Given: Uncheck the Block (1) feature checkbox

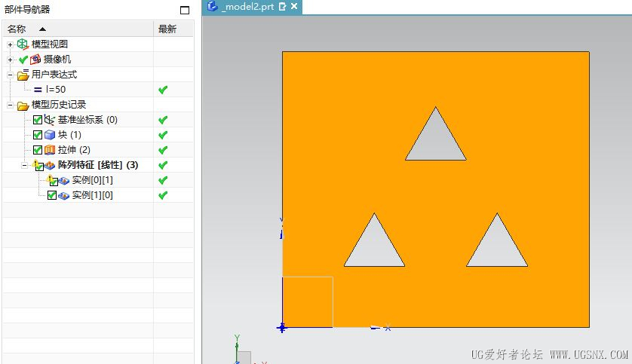Looking at the screenshot, I should [x=38, y=135].
